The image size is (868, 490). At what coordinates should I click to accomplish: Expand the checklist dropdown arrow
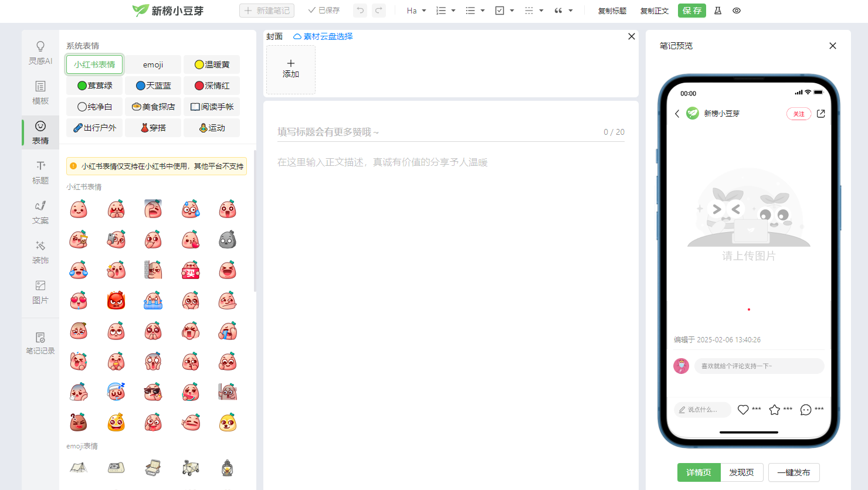[x=512, y=11]
